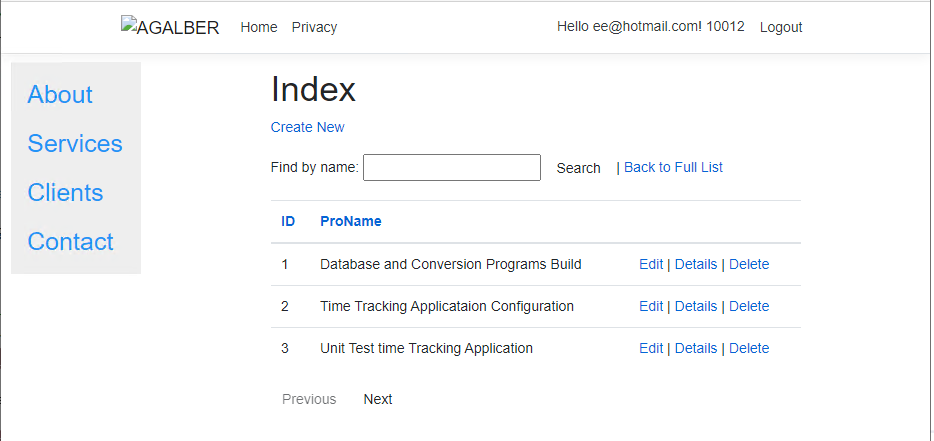Image resolution: width=934 pixels, height=441 pixels.
Task: View Details for Time Tracking Applicataion Configuration
Action: [695, 306]
